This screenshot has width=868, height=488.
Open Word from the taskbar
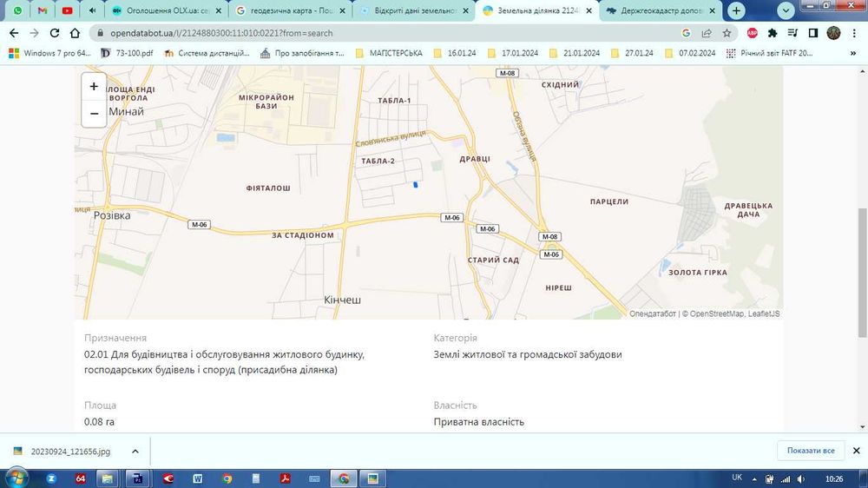click(x=198, y=478)
